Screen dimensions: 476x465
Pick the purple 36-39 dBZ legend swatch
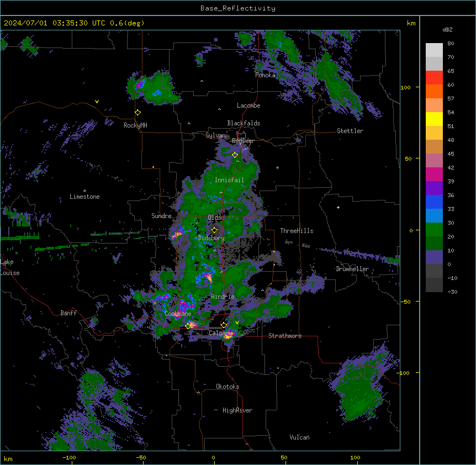(434, 188)
